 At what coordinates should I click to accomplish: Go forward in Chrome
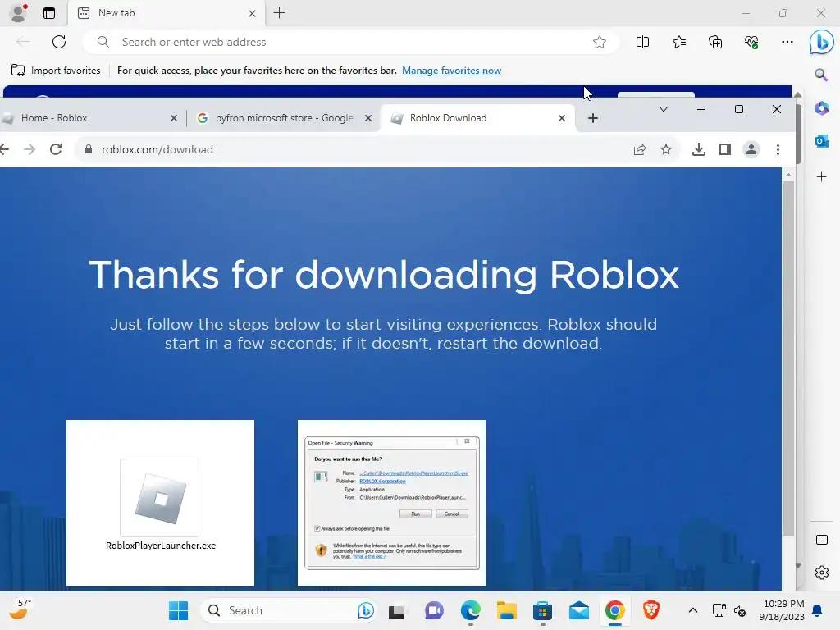tap(30, 149)
